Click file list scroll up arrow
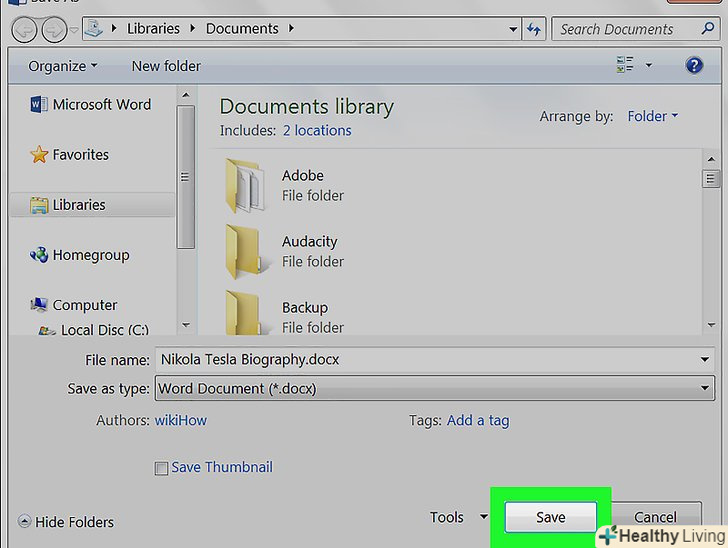The image size is (728, 548). click(711, 159)
